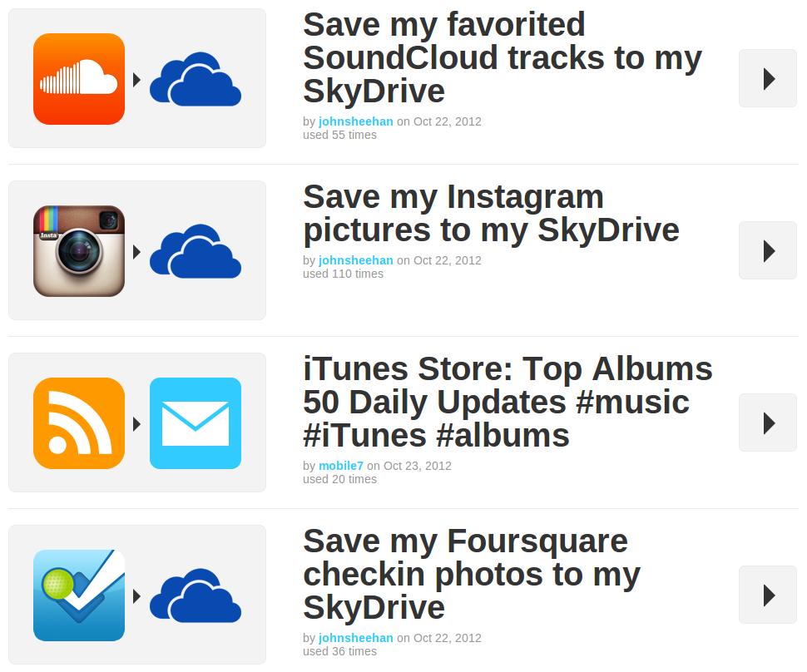The image size is (807, 672).
Task: Click the SkyDrive cloud in Instagram recipe
Action: click(x=196, y=251)
